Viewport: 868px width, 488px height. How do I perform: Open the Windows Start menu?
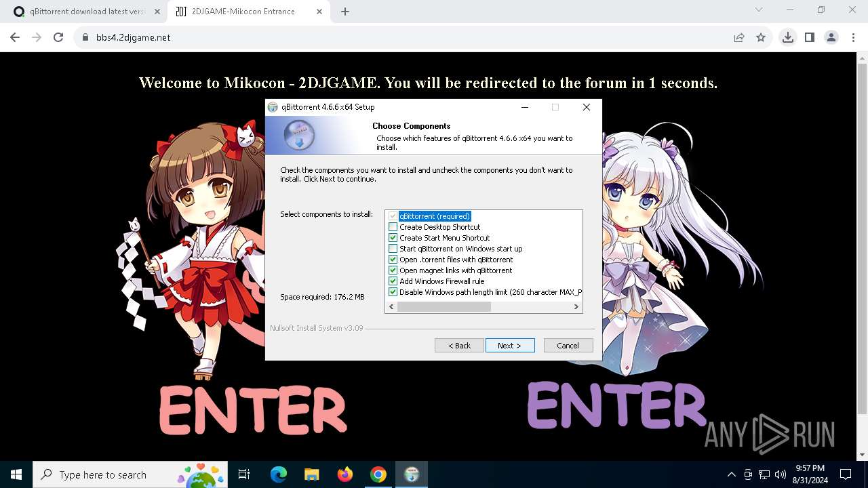[x=16, y=474]
